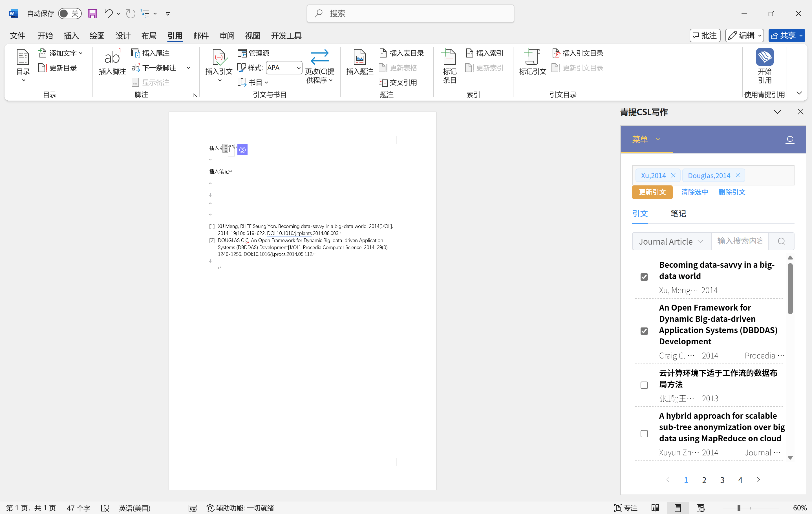The height and width of the screenshot is (514, 812).
Task: Click the refresh icon in CSL panel header
Action: [x=789, y=139]
